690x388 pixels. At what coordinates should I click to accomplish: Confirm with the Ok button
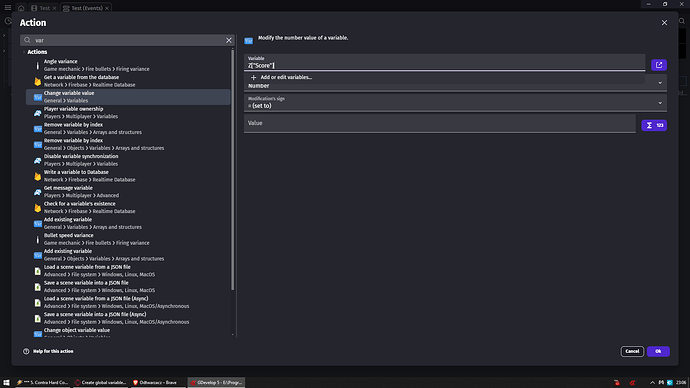tap(658, 351)
